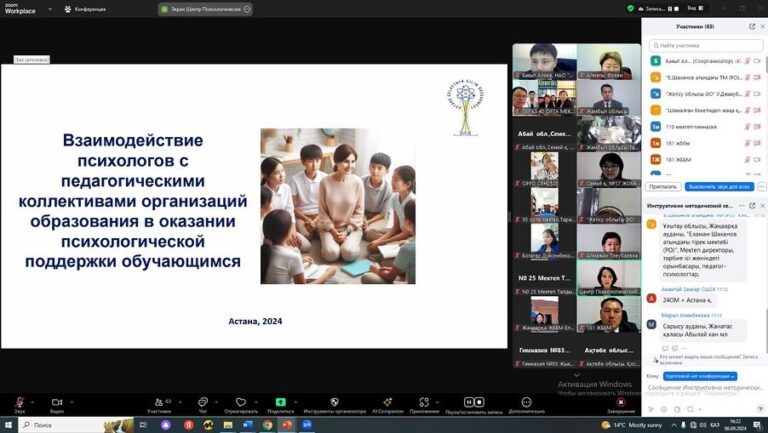Turn on camera with the Видео button

[x=57, y=402]
